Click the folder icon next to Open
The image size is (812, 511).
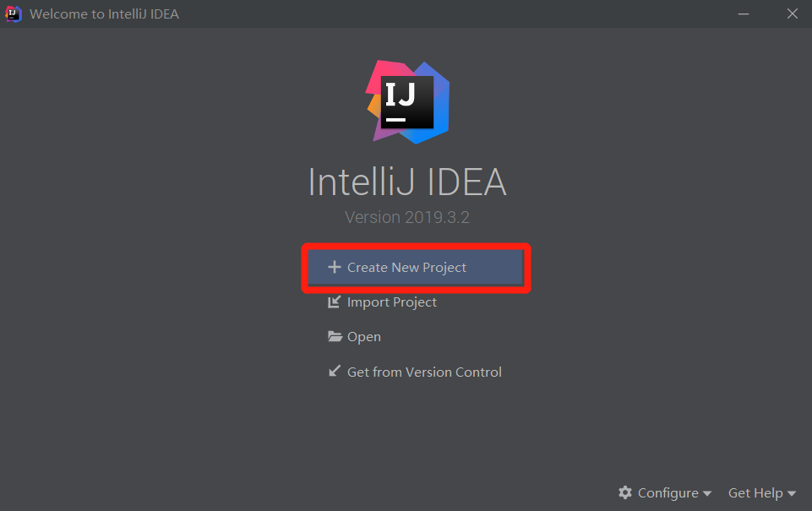point(335,337)
